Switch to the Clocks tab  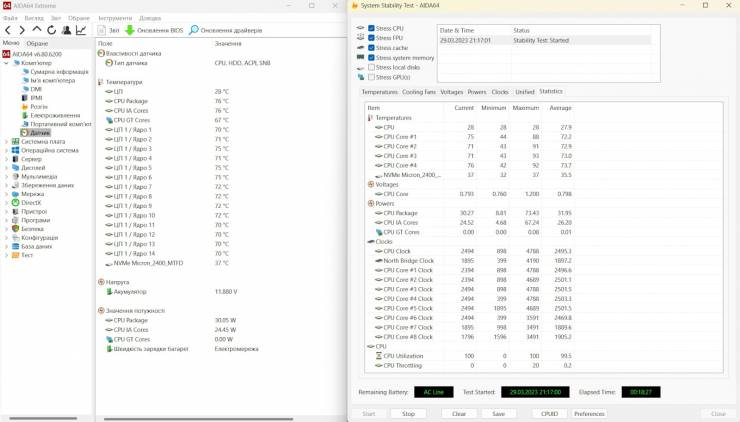500,92
